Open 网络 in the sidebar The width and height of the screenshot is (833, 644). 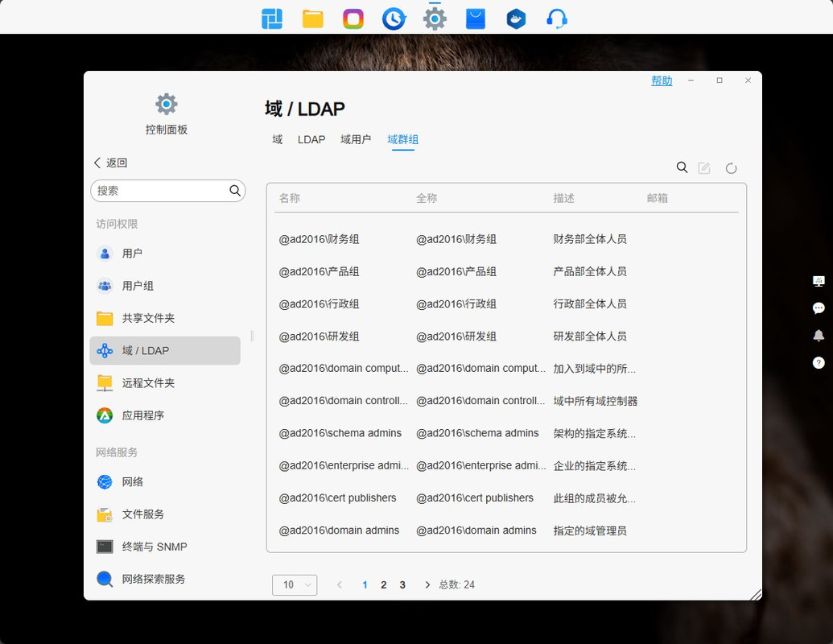point(165,482)
